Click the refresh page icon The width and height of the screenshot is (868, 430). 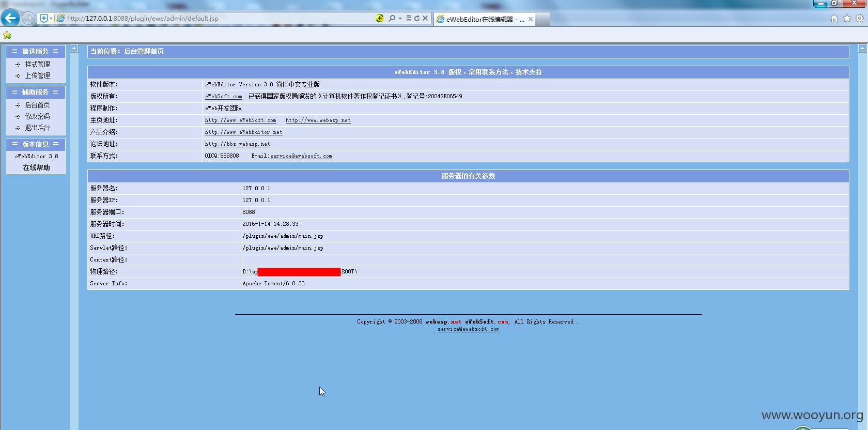pos(416,18)
